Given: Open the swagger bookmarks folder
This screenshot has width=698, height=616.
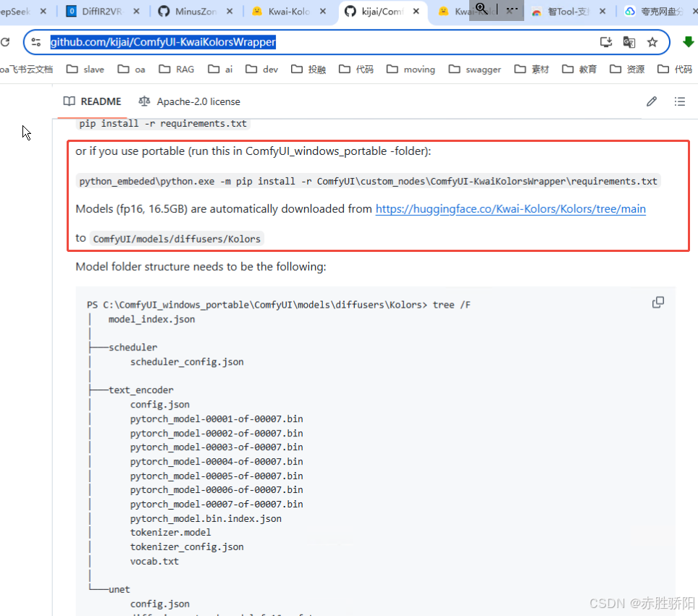Looking at the screenshot, I should 475,69.
